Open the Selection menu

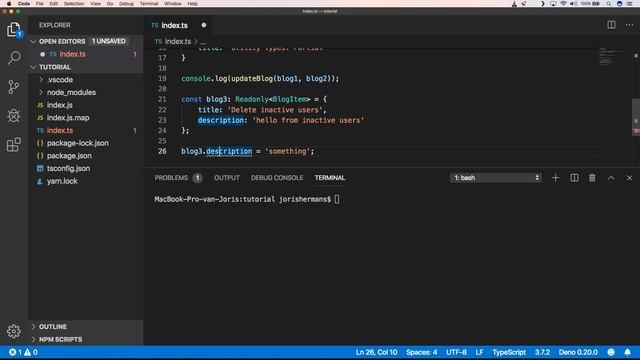click(74, 4)
